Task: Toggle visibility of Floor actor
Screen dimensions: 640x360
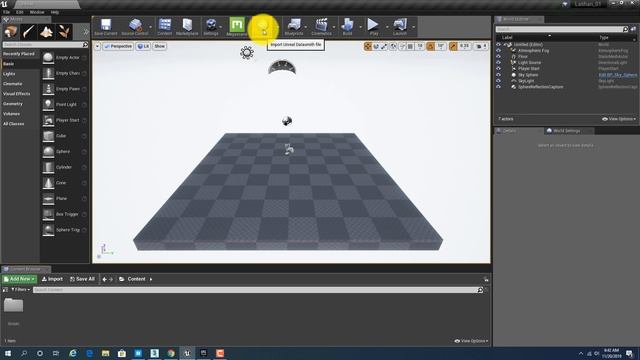Action: click(498, 57)
